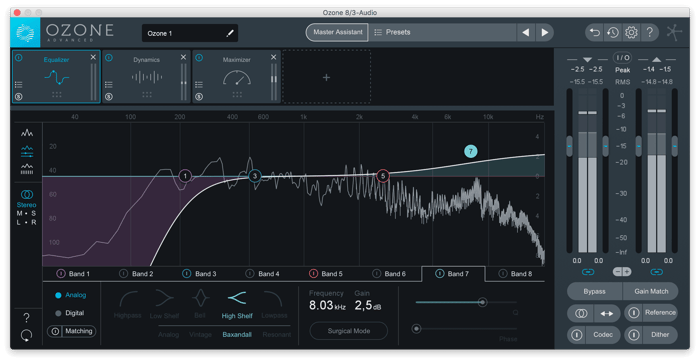Toggle the Codec button
700x362 pixels.
click(x=594, y=334)
